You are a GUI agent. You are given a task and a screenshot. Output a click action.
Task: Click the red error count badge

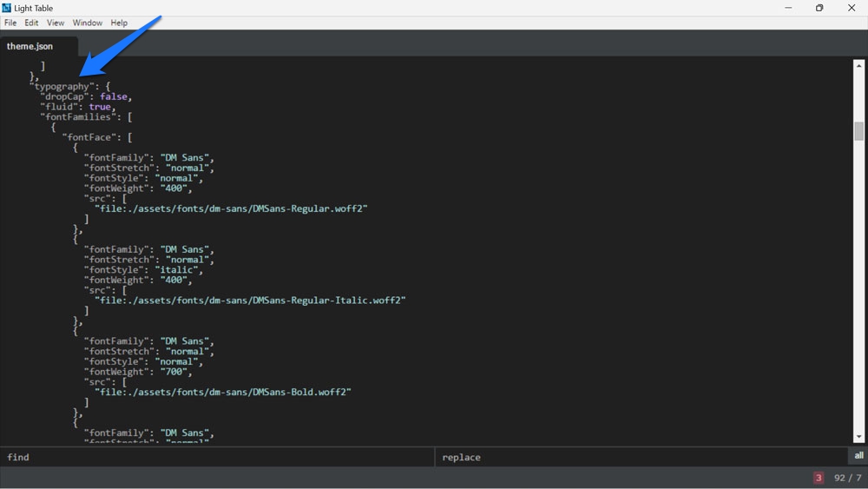819,478
